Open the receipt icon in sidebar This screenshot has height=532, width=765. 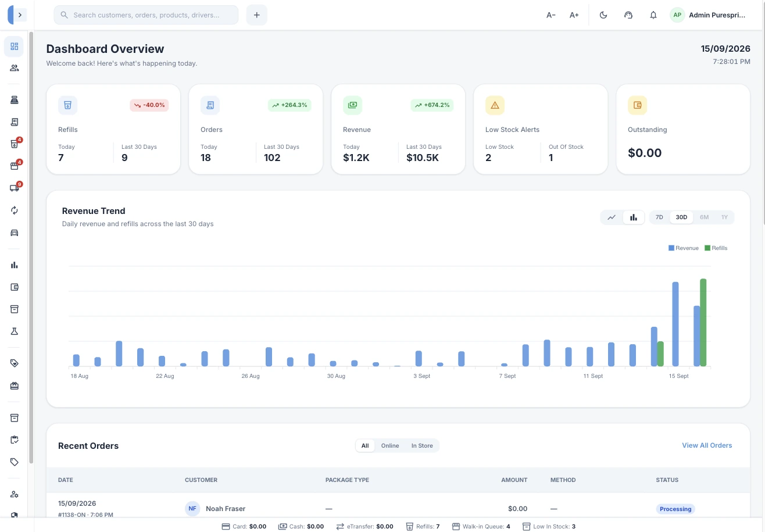pyautogui.click(x=14, y=122)
